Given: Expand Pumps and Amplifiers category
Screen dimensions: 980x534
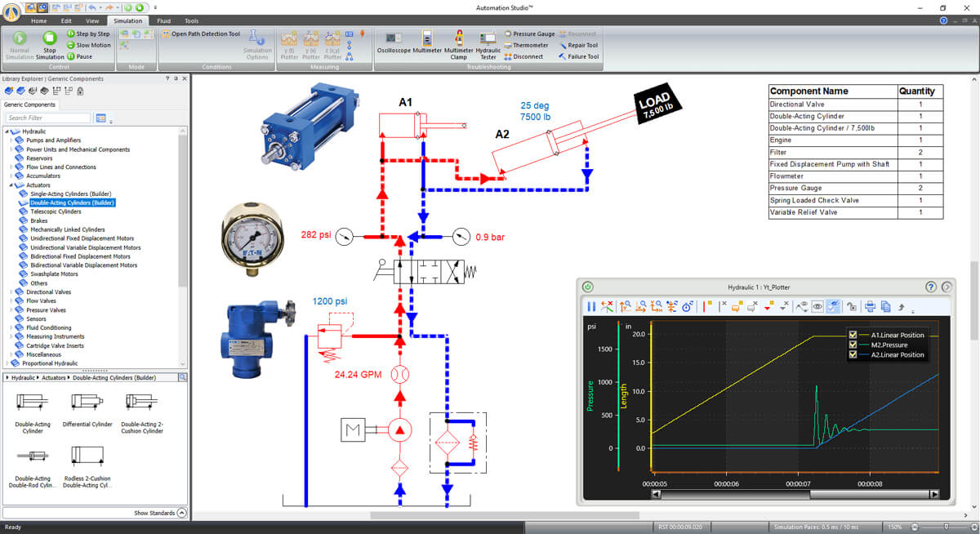Looking at the screenshot, I should point(11,140).
